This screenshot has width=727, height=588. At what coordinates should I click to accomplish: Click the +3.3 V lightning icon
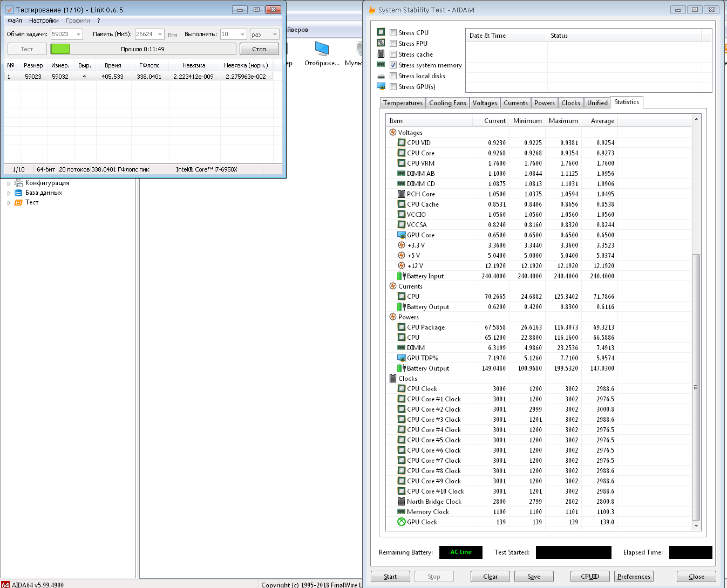402,245
